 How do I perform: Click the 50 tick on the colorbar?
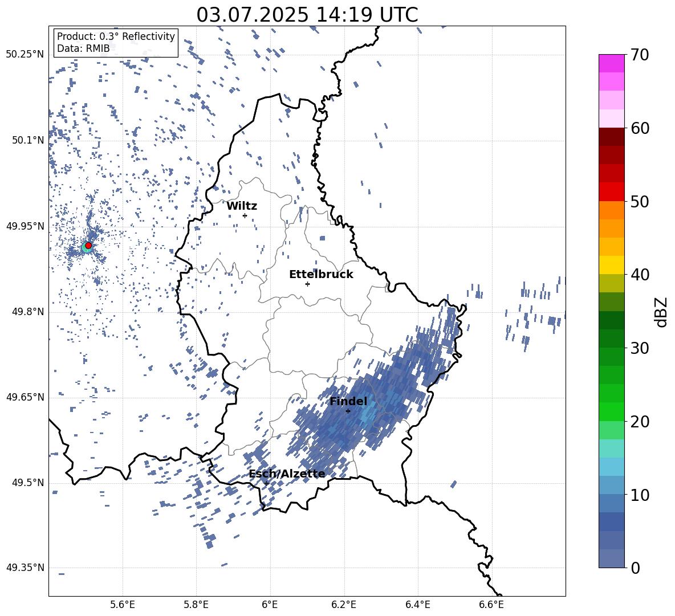point(640,201)
